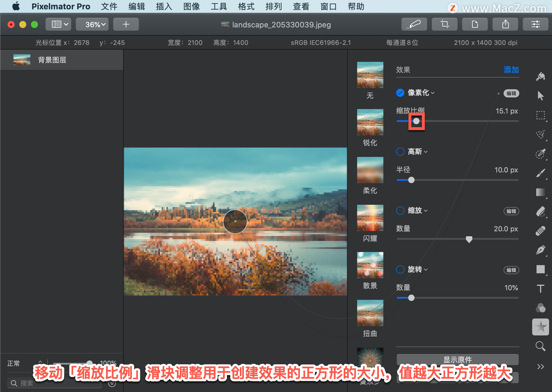
Task: Select the Repair bandage tool
Action: (x=540, y=231)
